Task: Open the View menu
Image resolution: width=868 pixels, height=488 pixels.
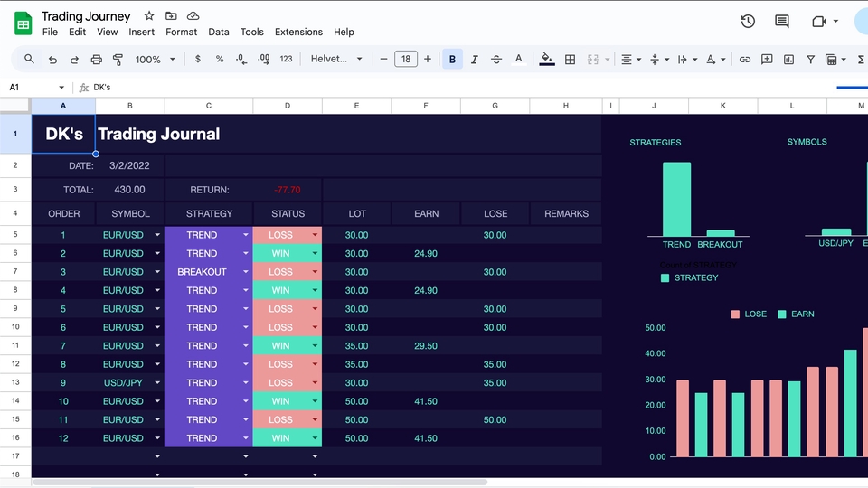Action: [108, 33]
